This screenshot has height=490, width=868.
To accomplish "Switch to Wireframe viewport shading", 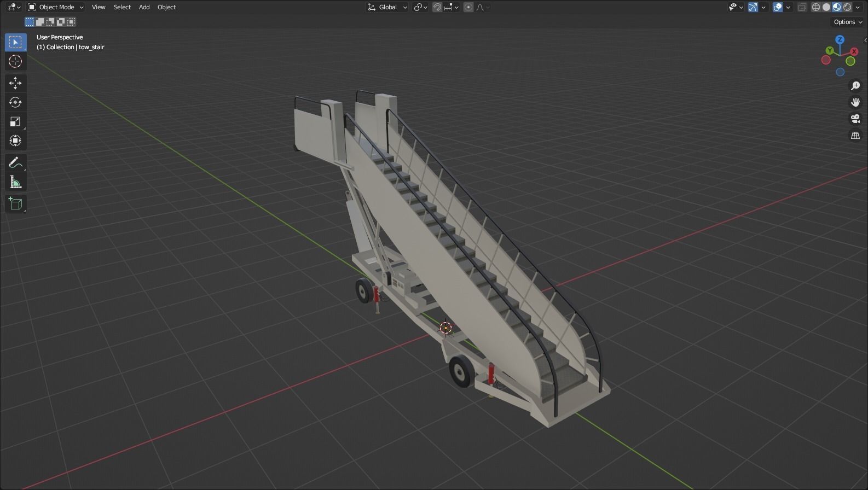I will point(816,7).
